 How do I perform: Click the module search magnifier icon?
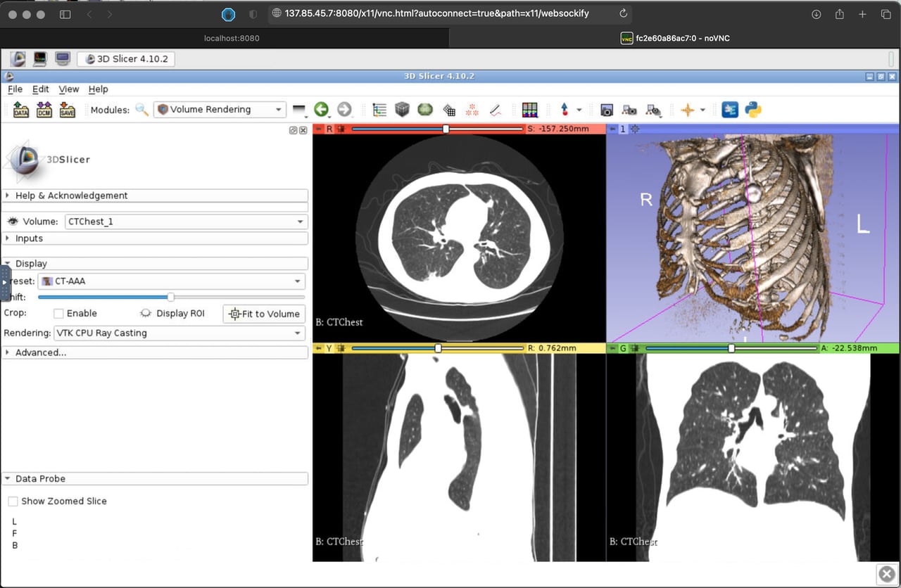point(142,110)
